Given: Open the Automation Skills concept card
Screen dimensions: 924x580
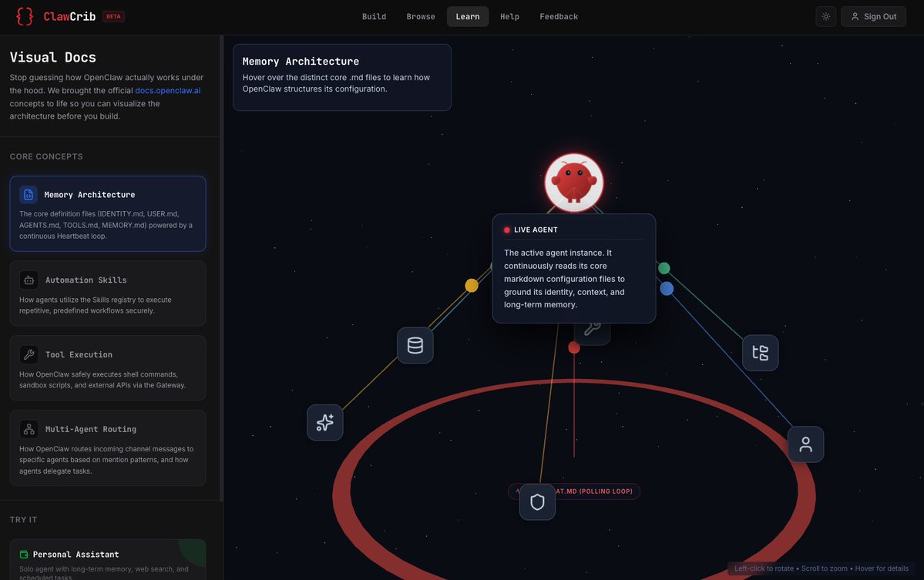Looking at the screenshot, I should click(108, 293).
